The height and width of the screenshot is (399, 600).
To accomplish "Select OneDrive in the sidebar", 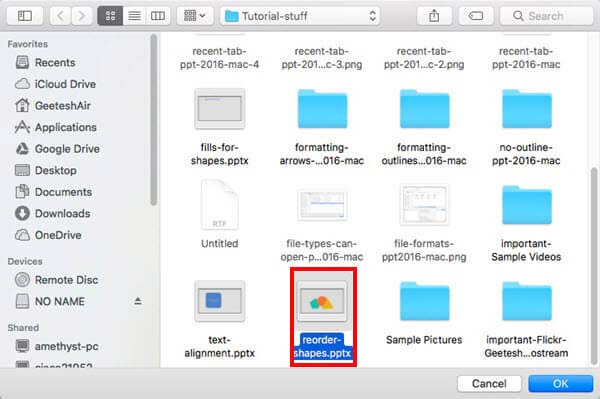I will [x=48, y=235].
